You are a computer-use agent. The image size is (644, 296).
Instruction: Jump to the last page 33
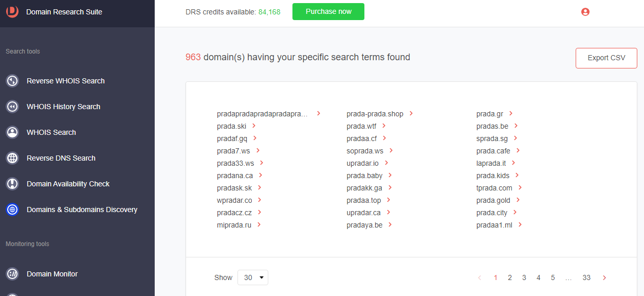click(586, 277)
